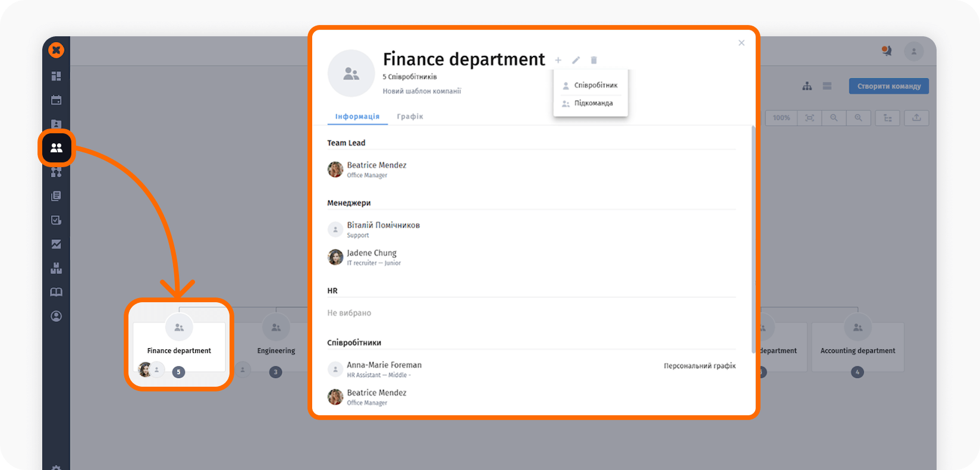980x470 pixels.
Task: Open the analytics chart icon in sidebar
Action: tap(56, 244)
